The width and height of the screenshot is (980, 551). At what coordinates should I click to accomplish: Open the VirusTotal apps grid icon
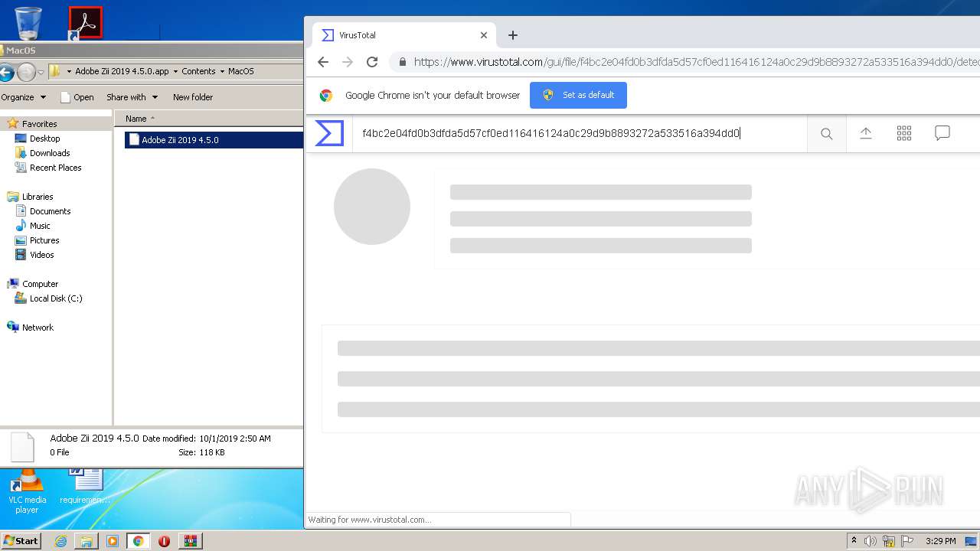point(904,133)
